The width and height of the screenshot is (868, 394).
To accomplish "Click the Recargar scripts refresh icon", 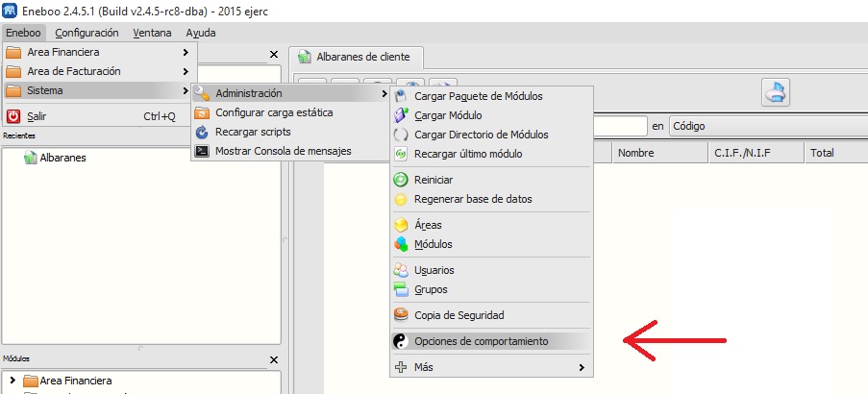I will point(202,132).
